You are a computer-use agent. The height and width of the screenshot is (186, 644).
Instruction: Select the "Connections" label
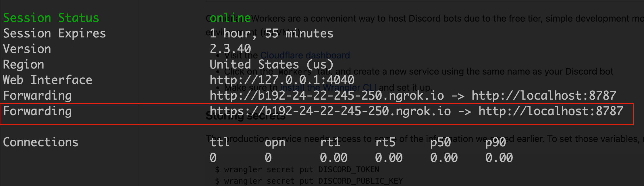tap(41, 142)
